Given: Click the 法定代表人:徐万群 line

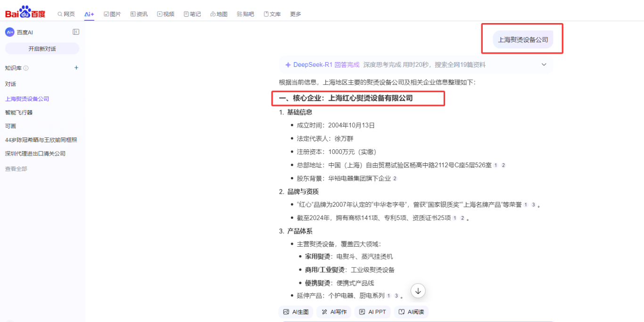Looking at the screenshot, I should click(325, 138).
